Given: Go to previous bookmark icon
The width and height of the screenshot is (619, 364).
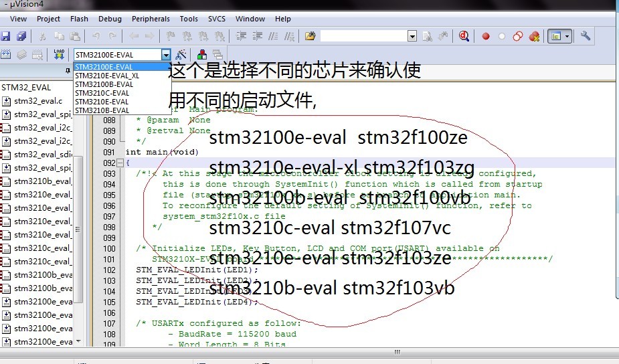Looking at the screenshot, I should coord(187,36).
